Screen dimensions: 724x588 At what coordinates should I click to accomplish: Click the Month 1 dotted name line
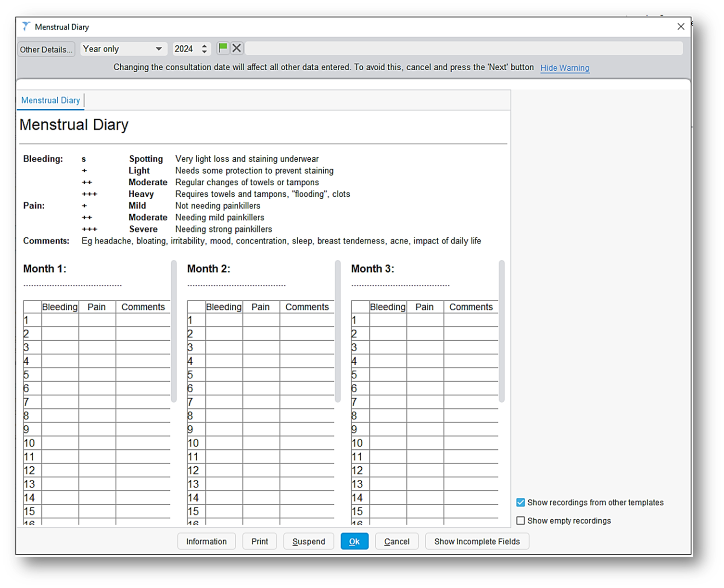coord(73,286)
